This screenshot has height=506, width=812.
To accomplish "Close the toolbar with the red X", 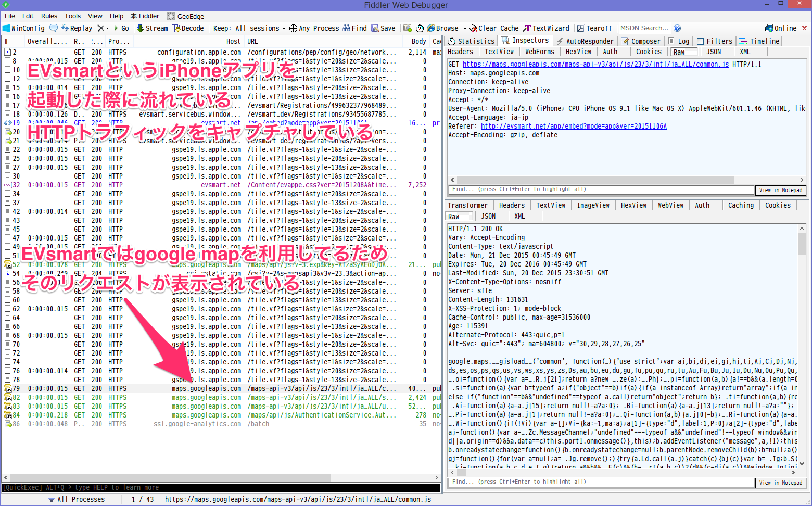I will (x=804, y=28).
